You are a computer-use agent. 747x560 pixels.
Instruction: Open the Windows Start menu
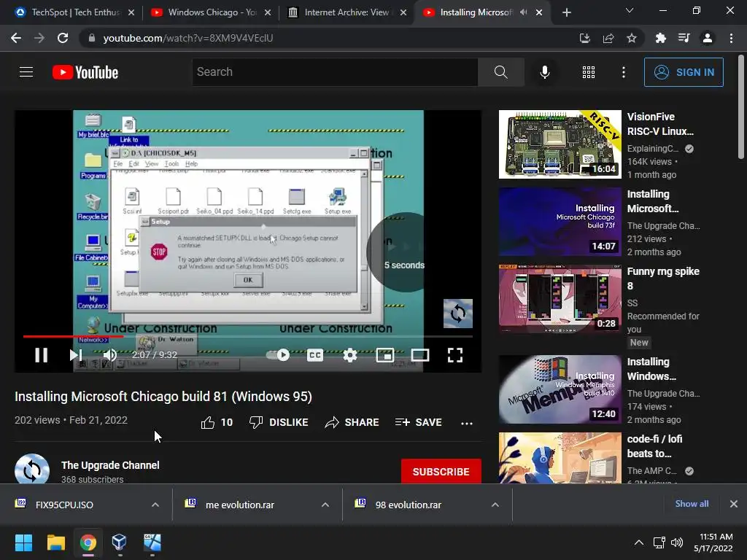(x=23, y=542)
